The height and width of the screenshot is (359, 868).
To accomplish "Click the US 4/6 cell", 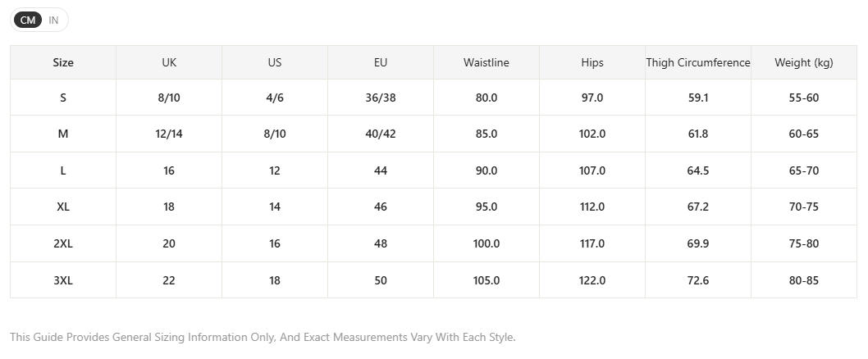I will (x=275, y=98).
